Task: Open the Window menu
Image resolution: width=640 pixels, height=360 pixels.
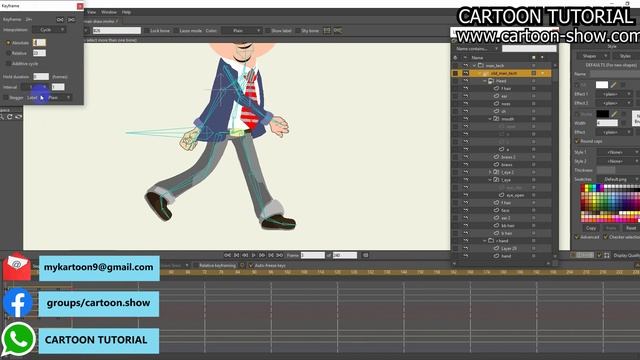Action: tap(109, 12)
